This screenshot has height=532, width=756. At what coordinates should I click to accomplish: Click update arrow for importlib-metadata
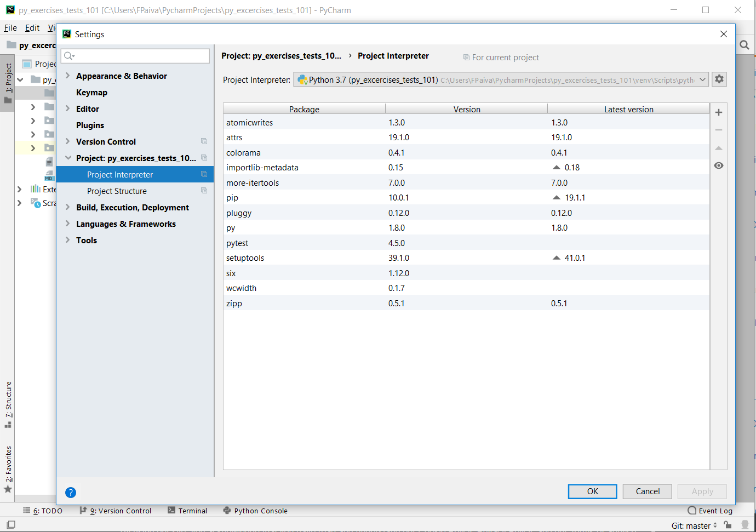(x=557, y=168)
